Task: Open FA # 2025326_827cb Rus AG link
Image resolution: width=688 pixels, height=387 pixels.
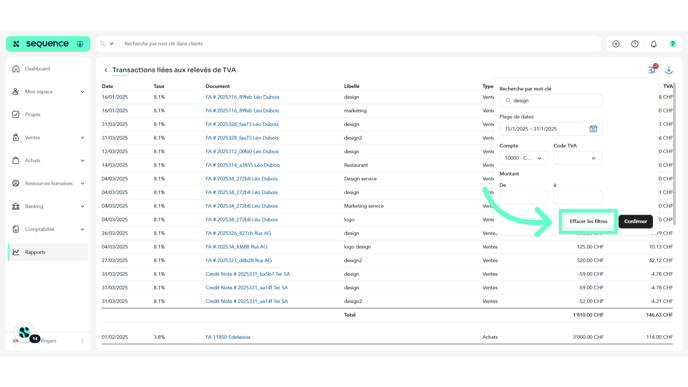Action: (x=238, y=233)
